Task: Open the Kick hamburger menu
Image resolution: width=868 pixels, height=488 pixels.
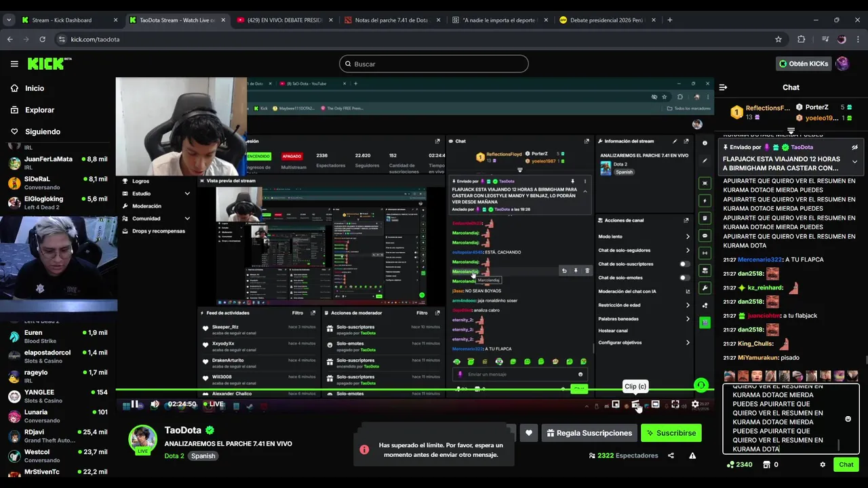Action: [x=14, y=64]
